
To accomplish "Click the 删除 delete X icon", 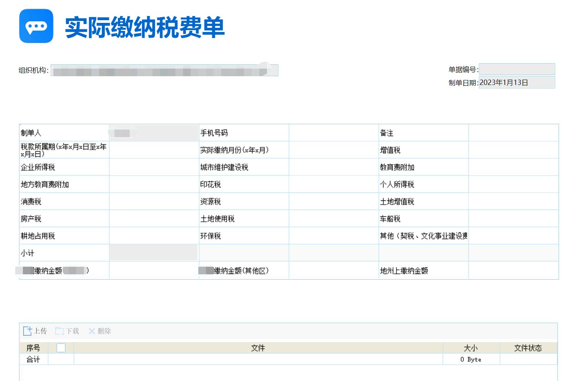I will click(x=92, y=331).
